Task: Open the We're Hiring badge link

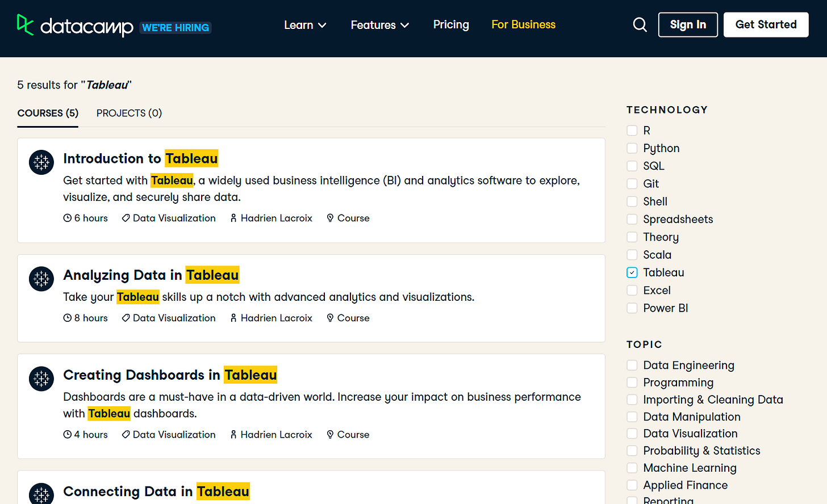Action: coord(176,27)
